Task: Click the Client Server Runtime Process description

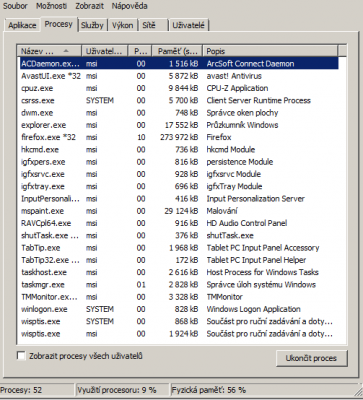Action: point(258,101)
